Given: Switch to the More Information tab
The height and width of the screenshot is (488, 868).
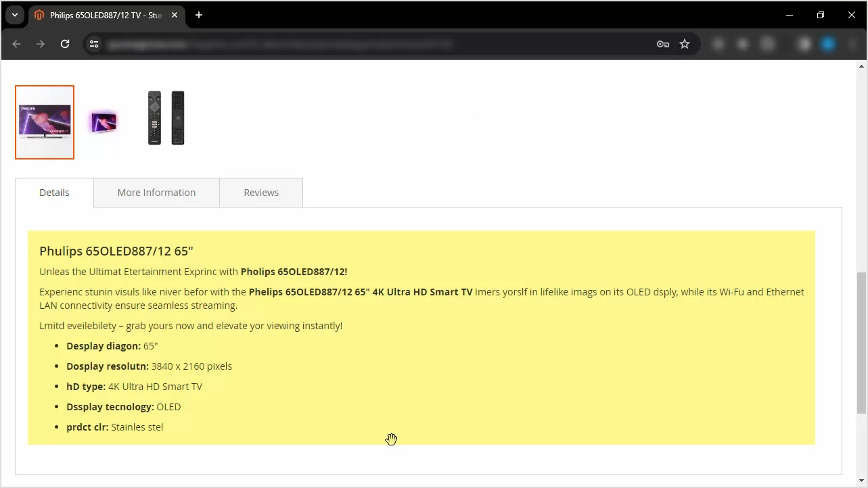Looking at the screenshot, I should click(156, 193).
